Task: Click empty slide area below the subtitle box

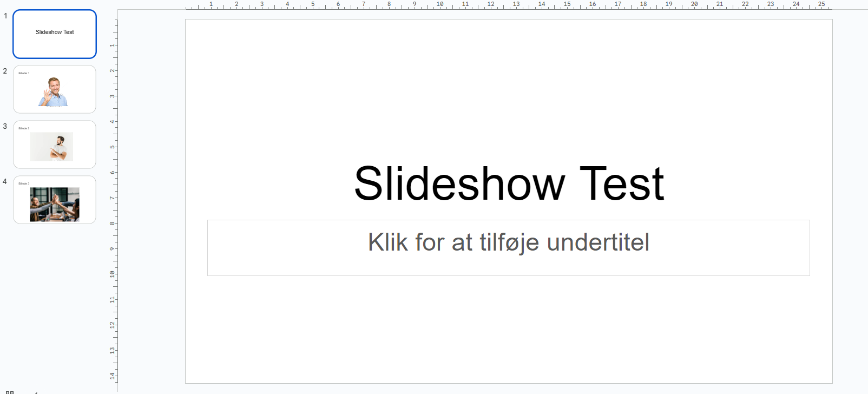Action: tap(508, 330)
